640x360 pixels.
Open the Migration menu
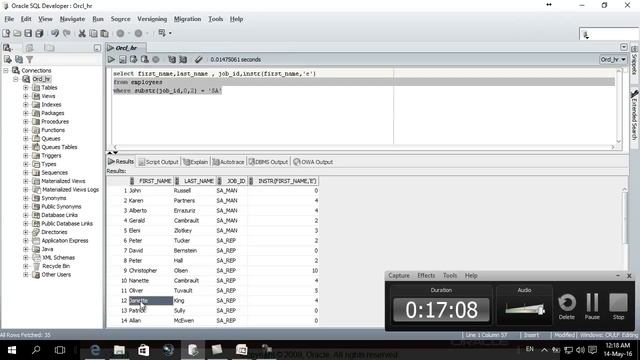click(x=187, y=19)
